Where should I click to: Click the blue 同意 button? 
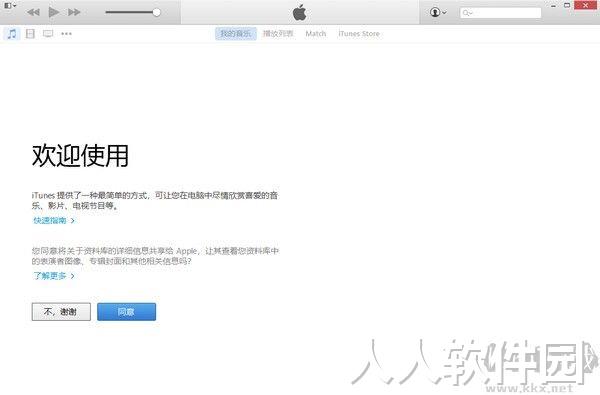pos(127,312)
